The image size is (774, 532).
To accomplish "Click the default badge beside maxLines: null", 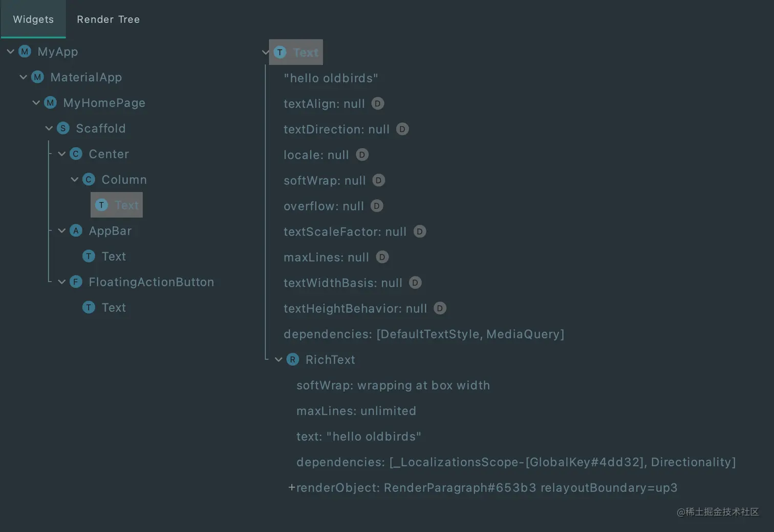I will [x=382, y=257].
